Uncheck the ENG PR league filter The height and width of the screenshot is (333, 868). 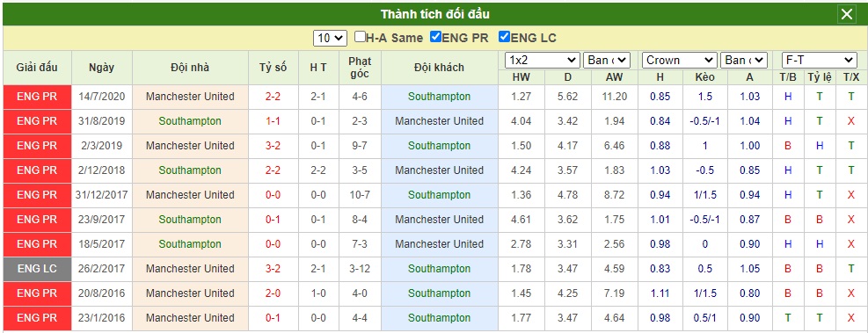pos(435,37)
